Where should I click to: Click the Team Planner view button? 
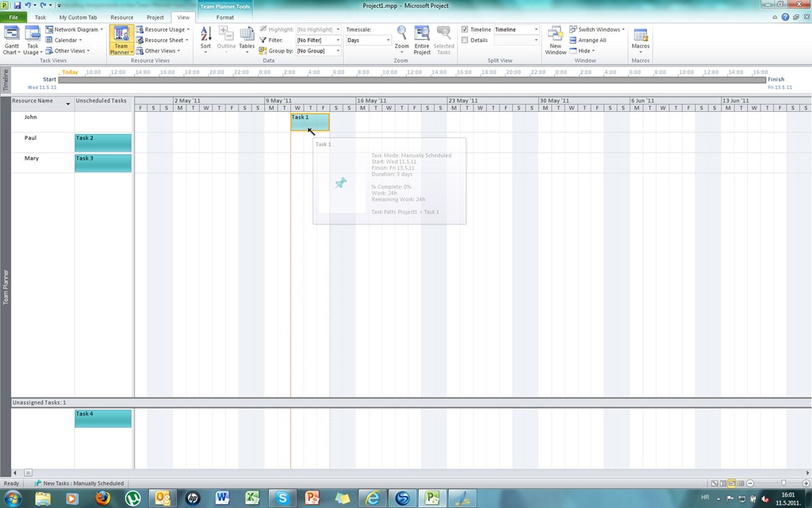[x=121, y=38]
